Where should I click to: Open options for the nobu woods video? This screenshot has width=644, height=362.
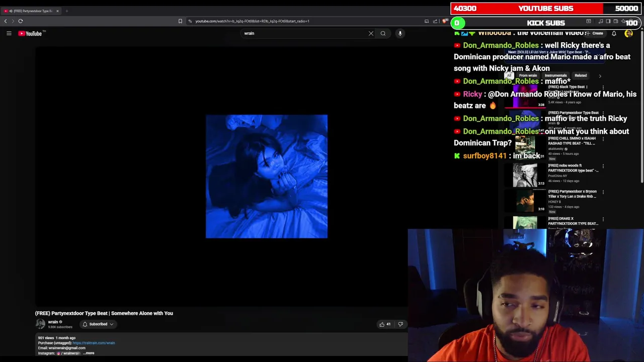603,166
